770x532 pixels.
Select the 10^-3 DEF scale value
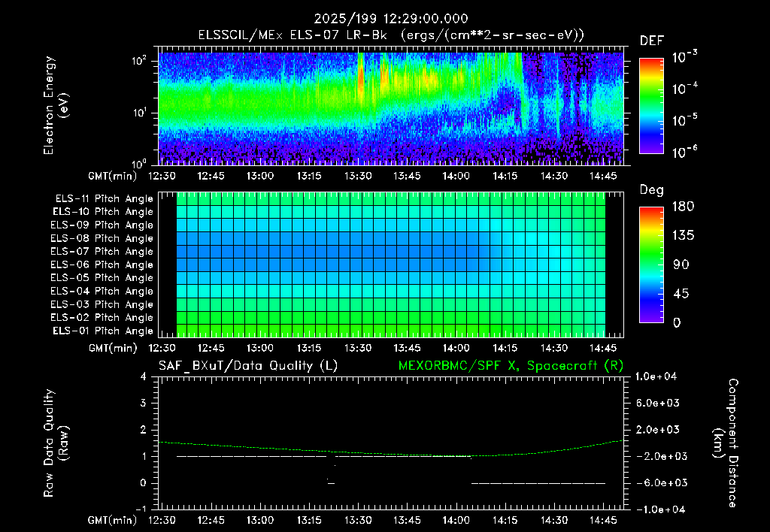[x=684, y=57]
